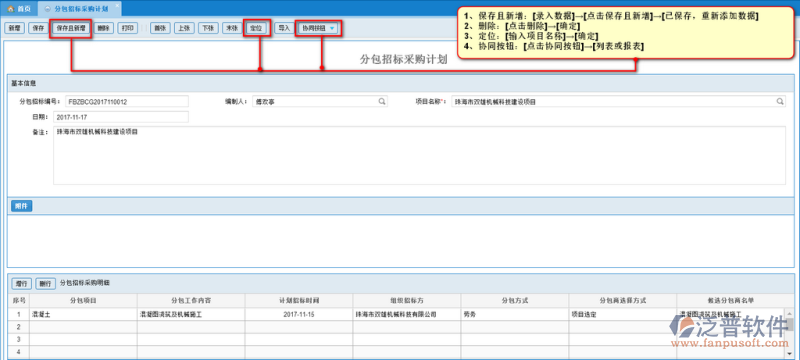Click the 新增 toolbar button
The image size is (800, 360).
click(x=14, y=29)
